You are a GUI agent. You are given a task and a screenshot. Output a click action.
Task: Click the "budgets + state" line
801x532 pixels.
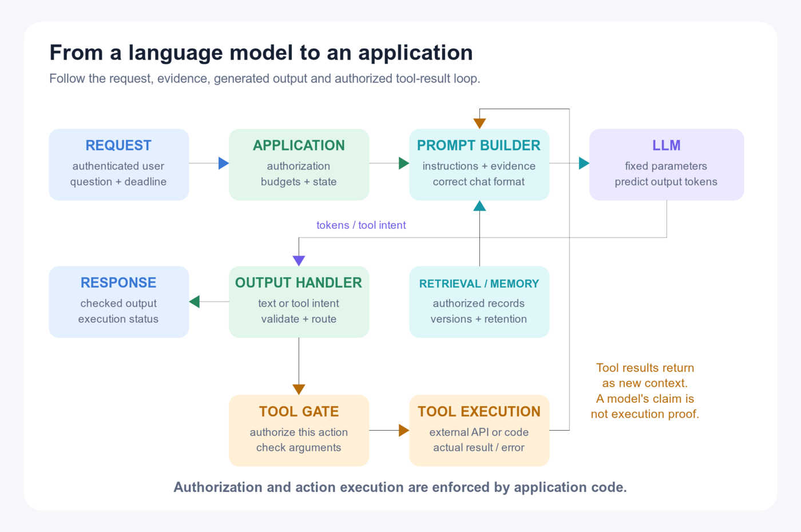point(299,181)
